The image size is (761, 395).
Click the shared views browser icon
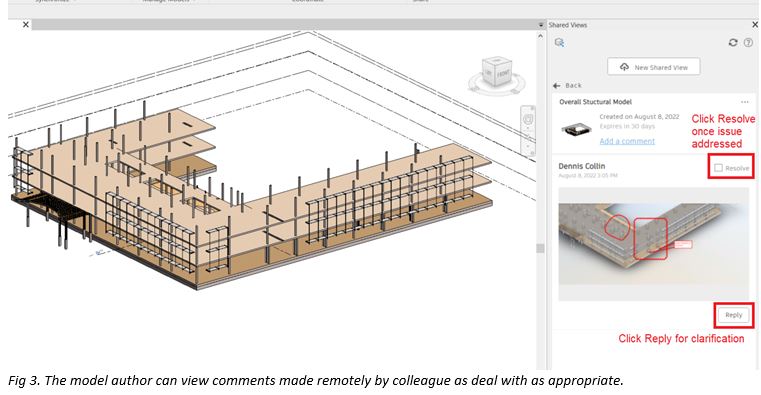pyautogui.click(x=560, y=43)
